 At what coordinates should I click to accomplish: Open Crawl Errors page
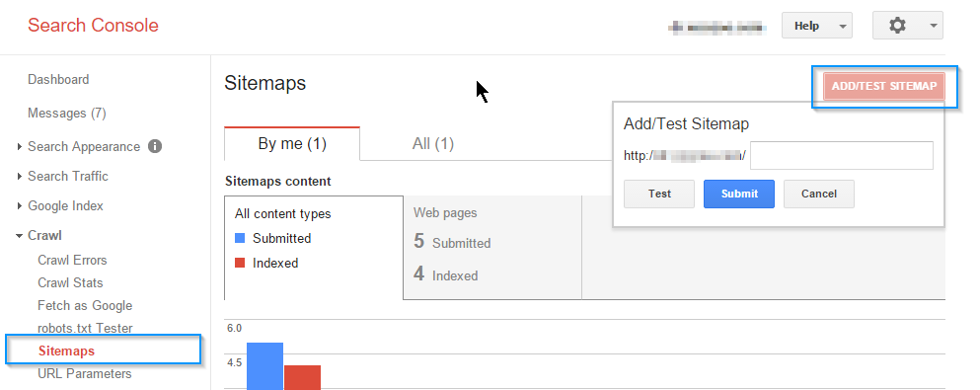[72, 260]
